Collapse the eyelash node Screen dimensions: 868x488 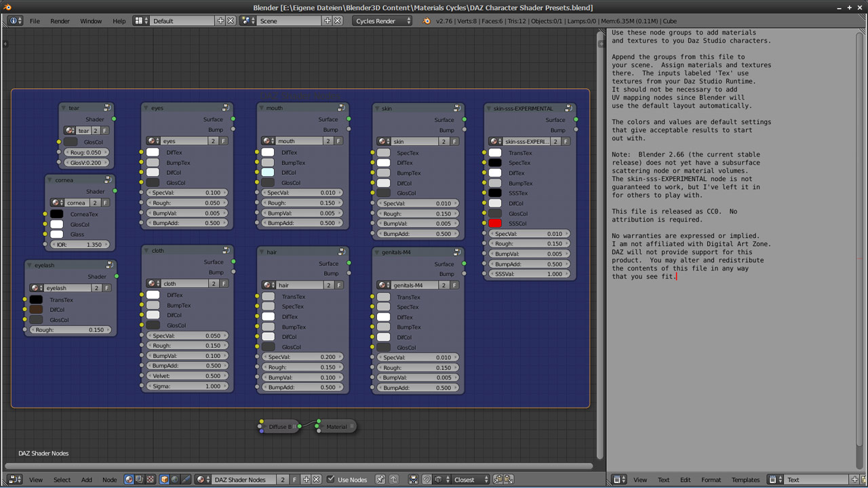(x=30, y=265)
